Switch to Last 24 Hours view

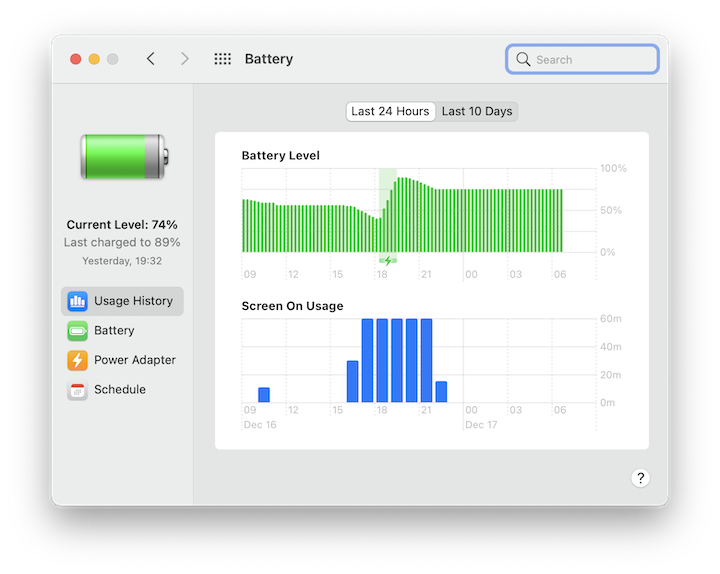point(390,112)
